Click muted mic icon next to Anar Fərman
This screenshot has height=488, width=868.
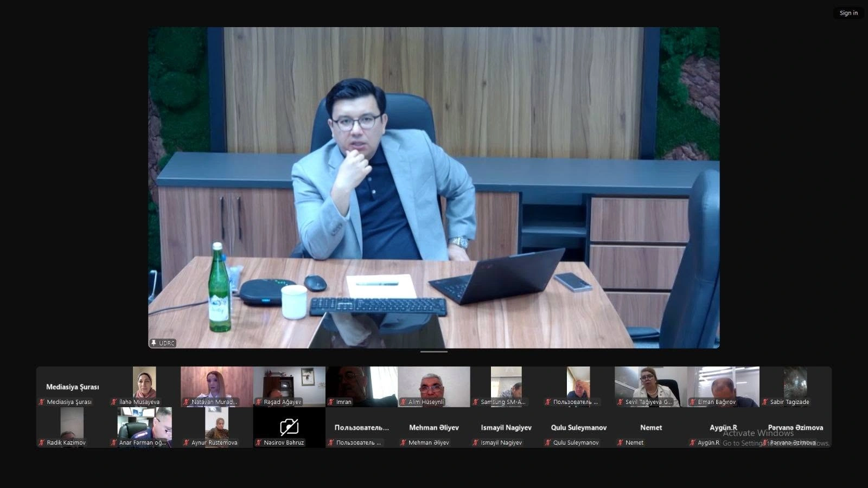click(x=114, y=442)
